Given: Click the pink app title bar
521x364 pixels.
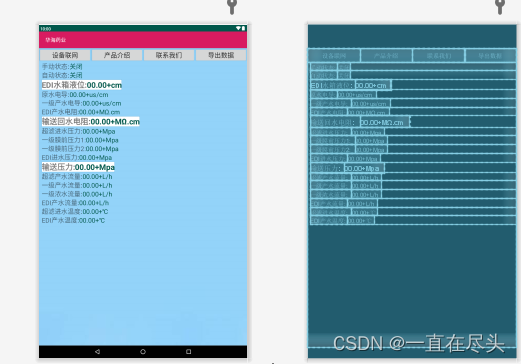Looking at the screenshot, I should 143,40.
